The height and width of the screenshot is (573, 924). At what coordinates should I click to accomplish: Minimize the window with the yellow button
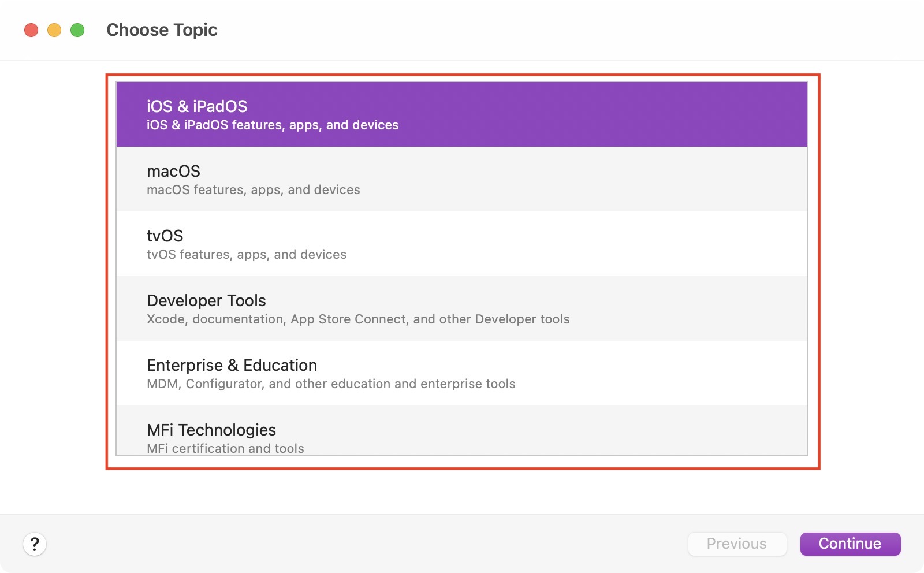(54, 30)
